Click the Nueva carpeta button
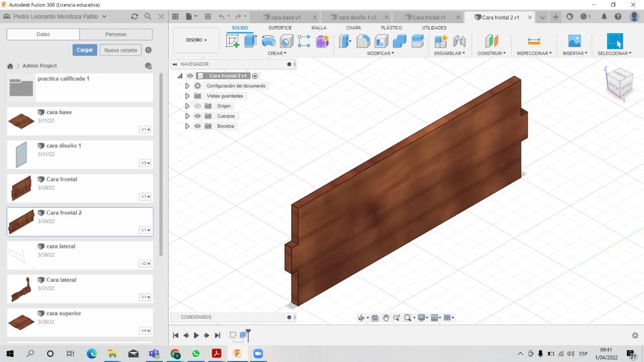The width and height of the screenshot is (644, 362). [x=120, y=50]
